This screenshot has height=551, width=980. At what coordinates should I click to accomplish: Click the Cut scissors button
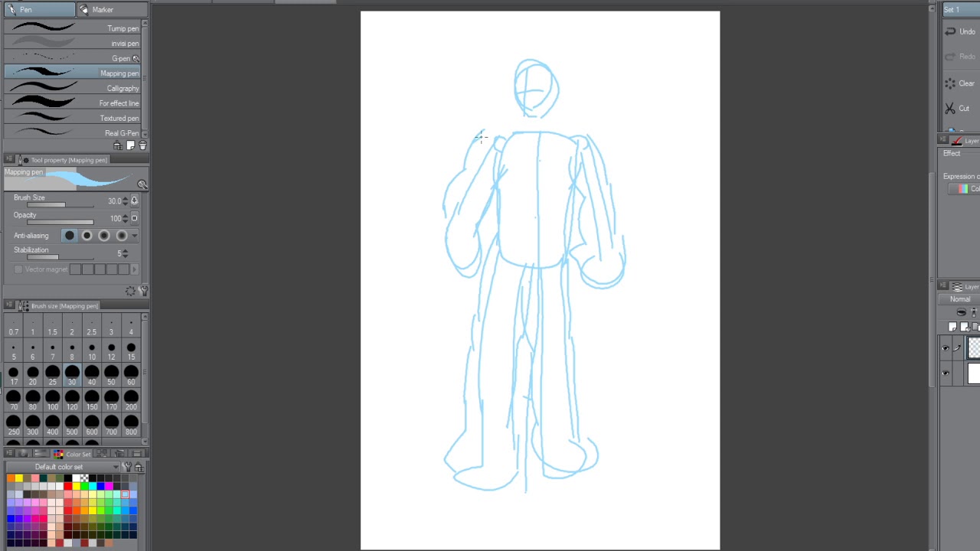(x=957, y=109)
